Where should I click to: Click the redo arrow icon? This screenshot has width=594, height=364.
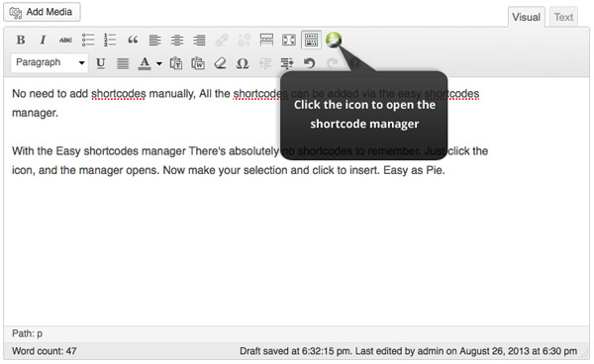(x=332, y=63)
